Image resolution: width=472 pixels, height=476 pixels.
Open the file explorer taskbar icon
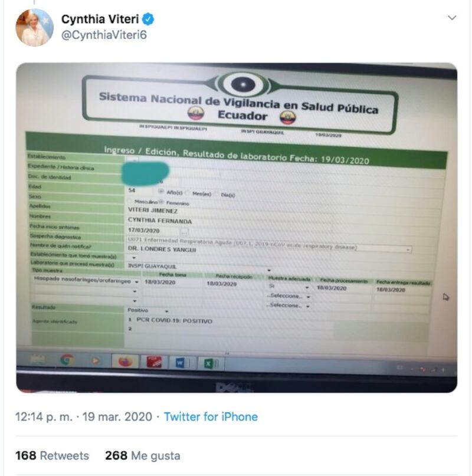(38, 360)
